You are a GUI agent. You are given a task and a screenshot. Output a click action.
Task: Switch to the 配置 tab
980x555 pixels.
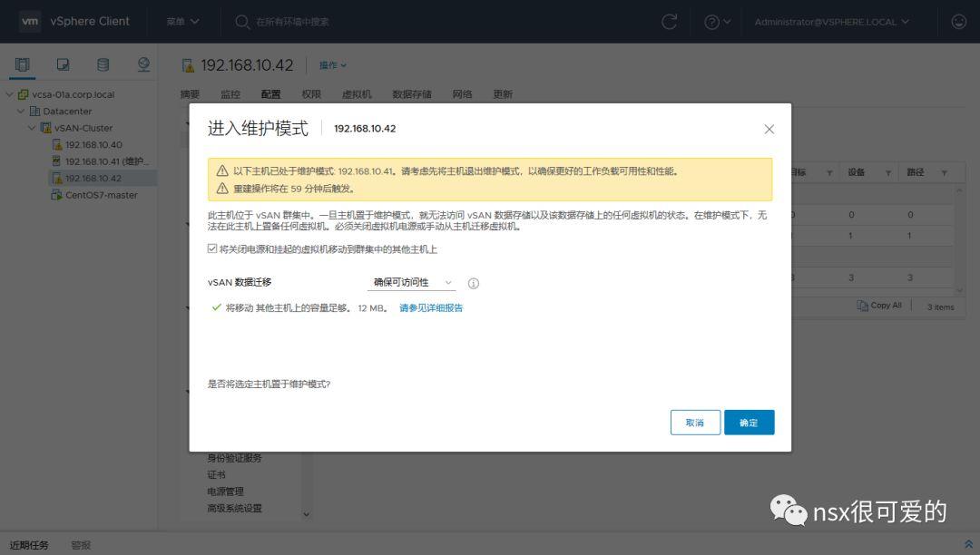coord(270,94)
